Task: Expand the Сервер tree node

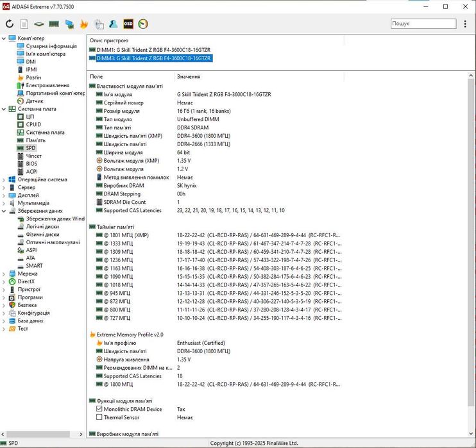Action: 4,187
